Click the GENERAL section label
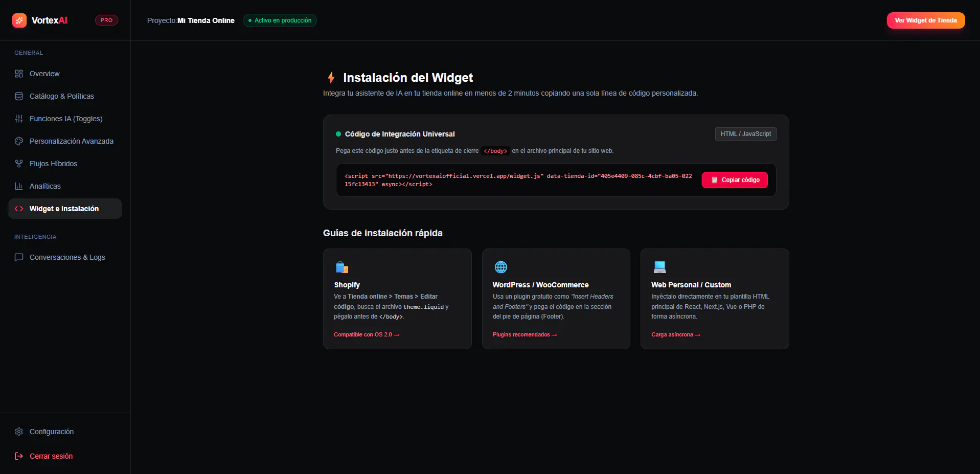 (x=29, y=53)
